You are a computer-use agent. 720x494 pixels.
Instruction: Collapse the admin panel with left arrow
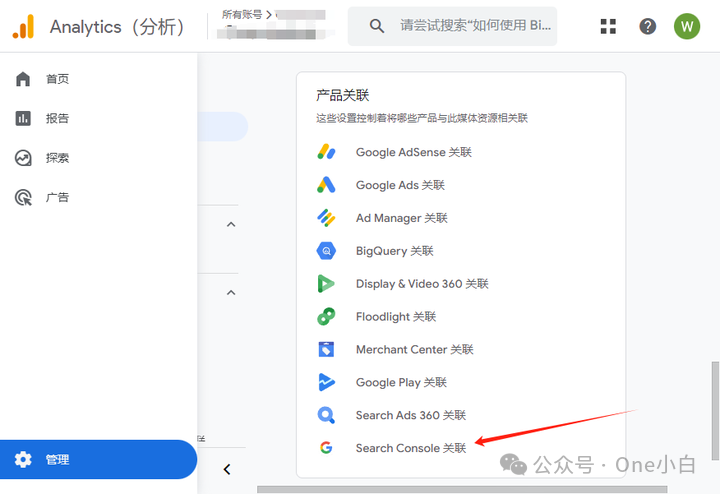pyautogui.click(x=227, y=469)
